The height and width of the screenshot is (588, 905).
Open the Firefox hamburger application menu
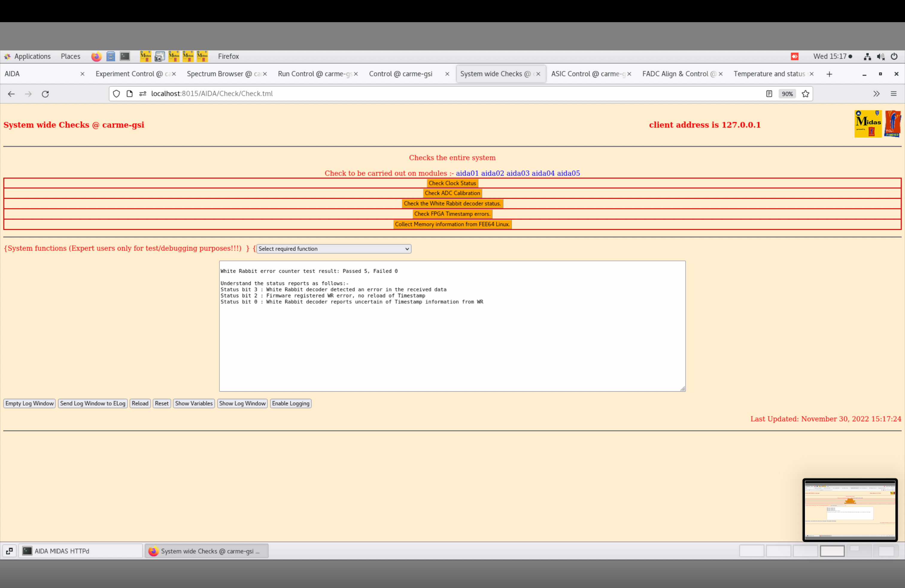click(893, 94)
